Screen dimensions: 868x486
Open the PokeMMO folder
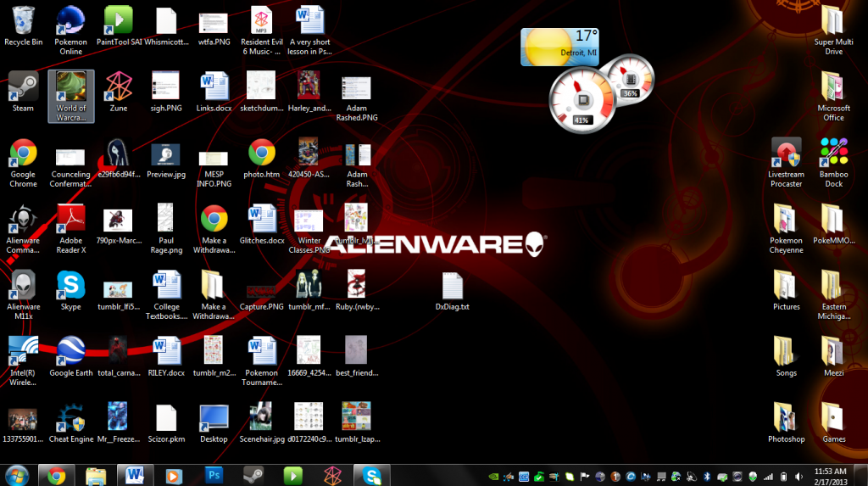point(834,225)
